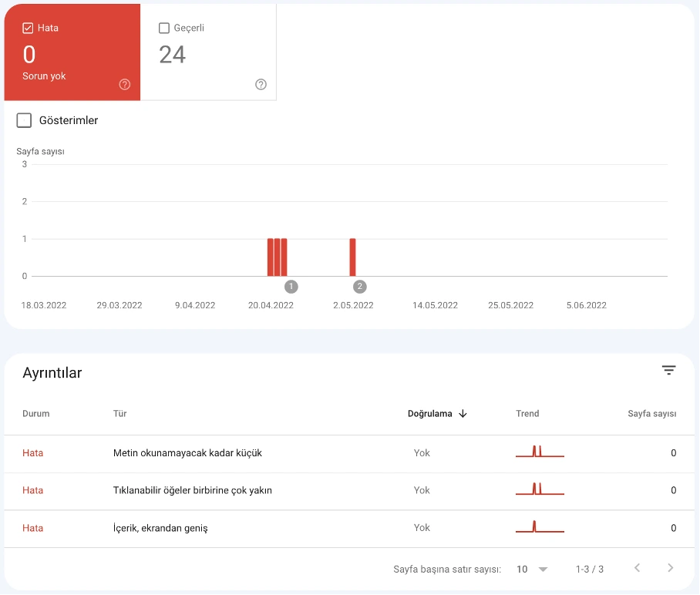Screen dimensions: 700x595
Task: Click the 18.03.2022 date label
Action: pyautogui.click(x=44, y=305)
